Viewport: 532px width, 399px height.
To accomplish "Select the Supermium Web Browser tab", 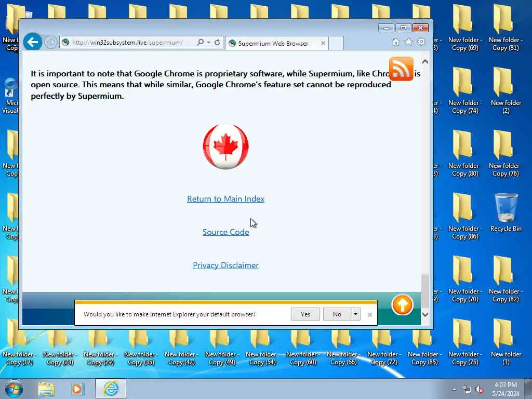I will coord(273,44).
